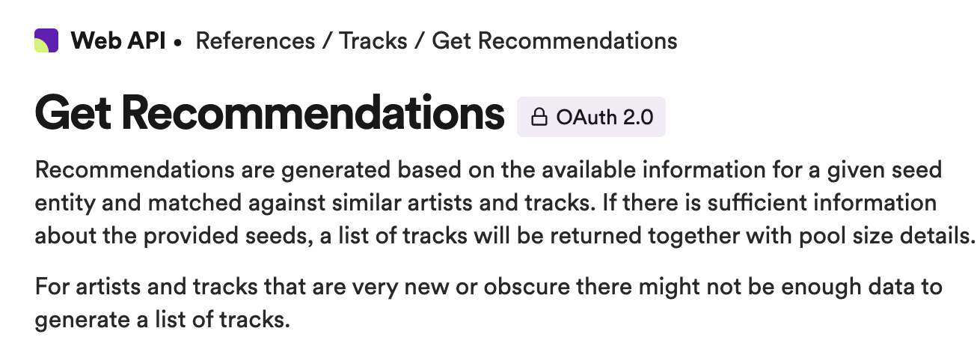Go to the References breadcrumb
The height and width of the screenshot is (355, 980).
255,40
